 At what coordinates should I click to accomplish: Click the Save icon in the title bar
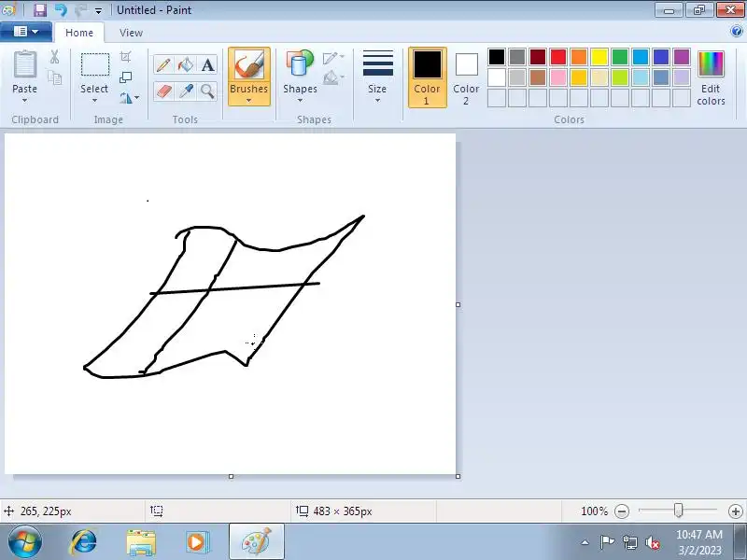[39, 10]
